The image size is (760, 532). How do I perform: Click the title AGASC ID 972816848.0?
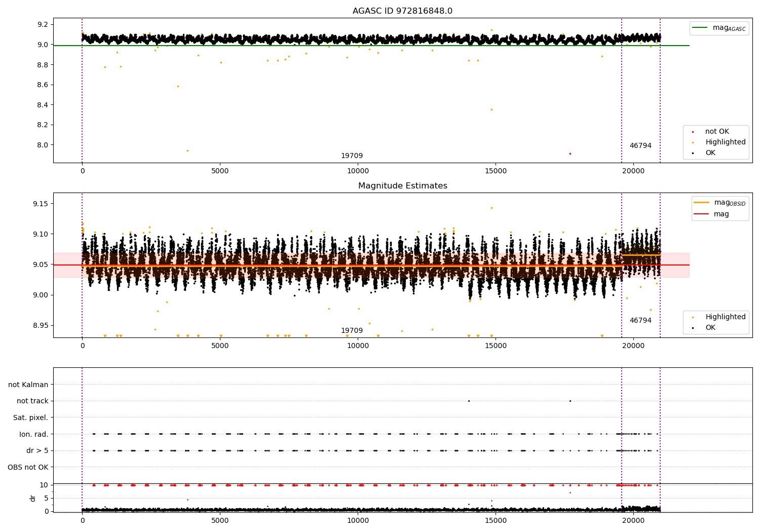pyautogui.click(x=402, y=11)
